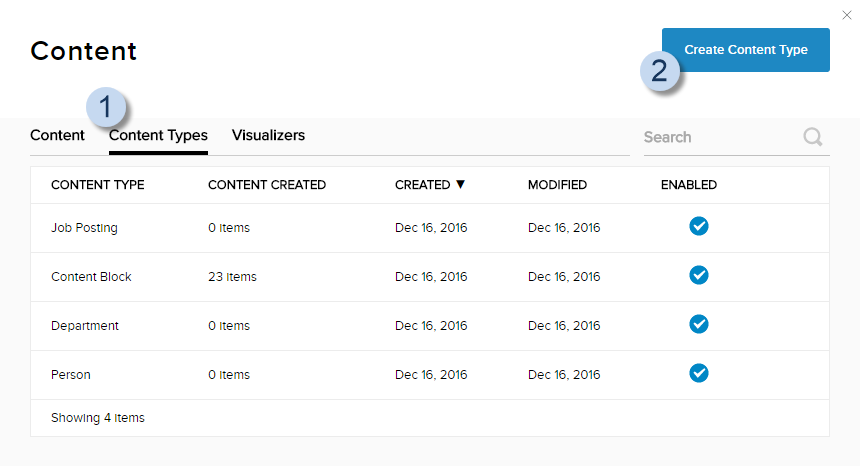Viewport: 860px width, 466px height.
Task: Select the Content Types tab
Action: pos(158,135)
